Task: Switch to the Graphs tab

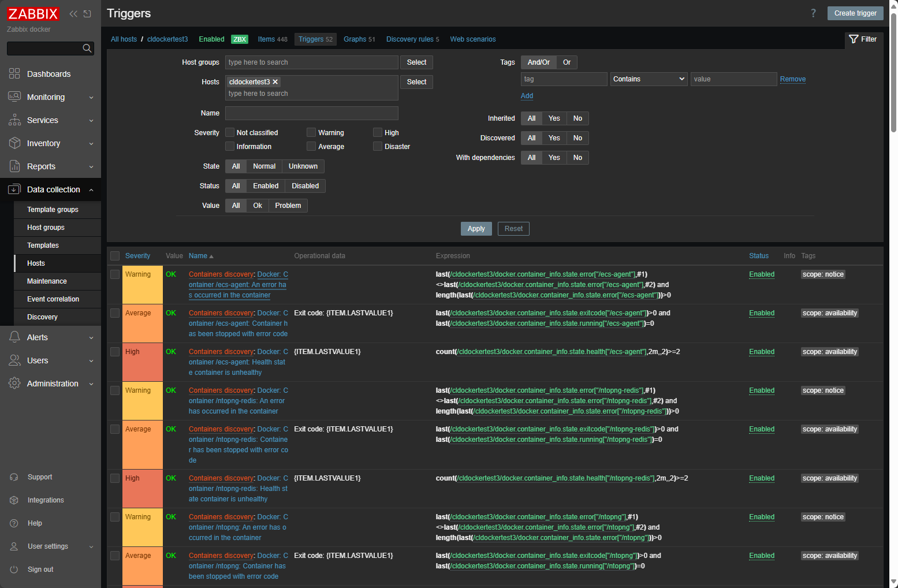Action: pos(354,39)
